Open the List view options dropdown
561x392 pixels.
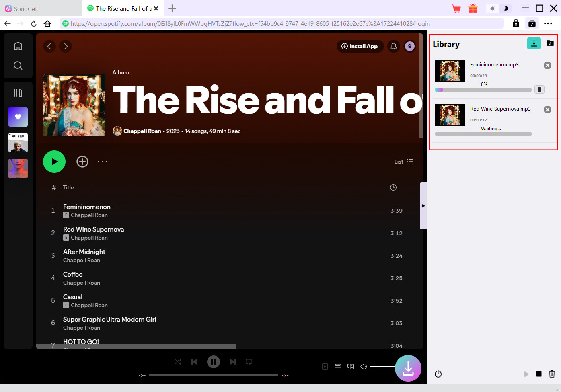(x=403, y=162)
